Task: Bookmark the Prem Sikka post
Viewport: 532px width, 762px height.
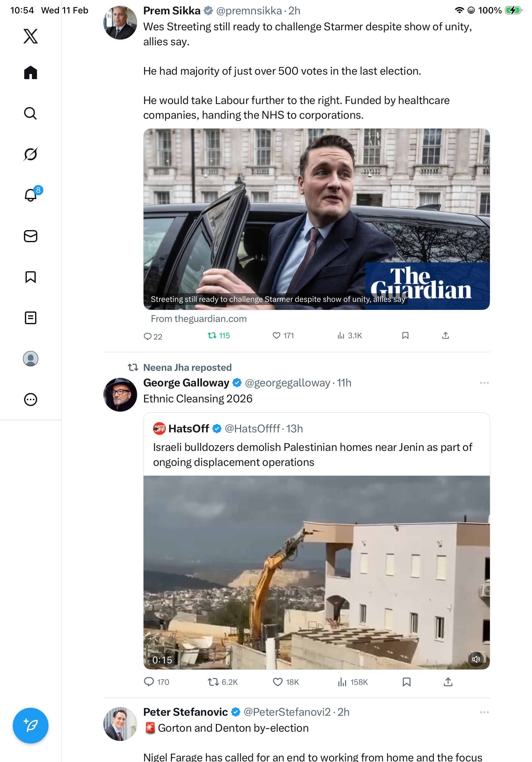Action: tap(405, 336)
